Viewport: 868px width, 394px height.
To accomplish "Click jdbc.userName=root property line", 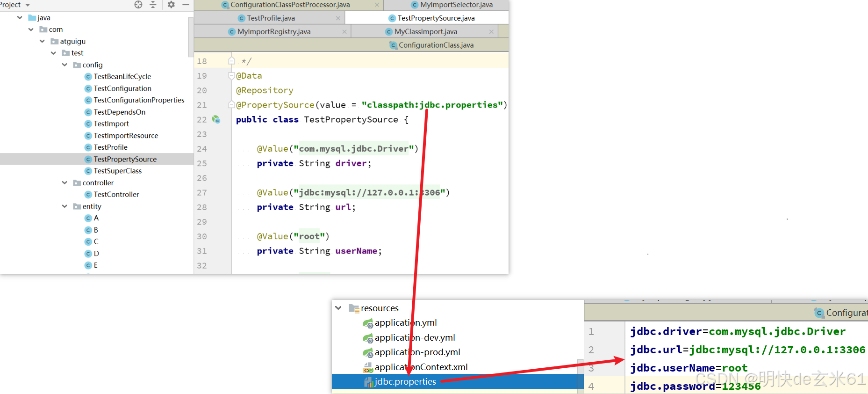I will [689, 368].
